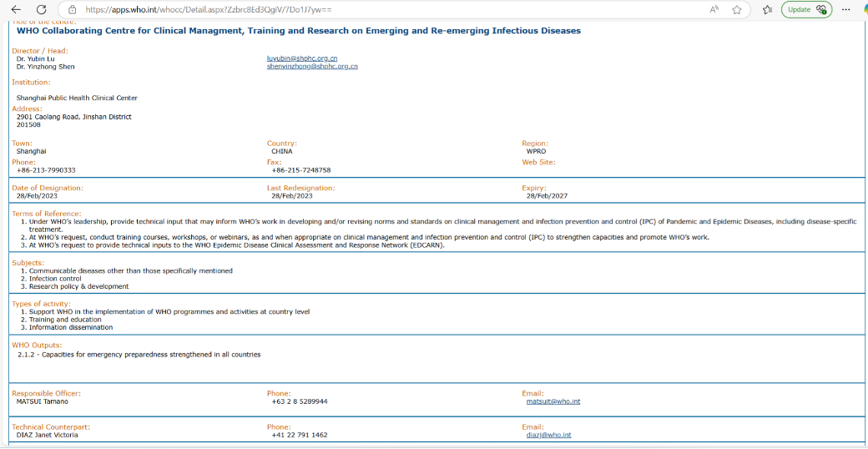Open Read aloud from address bar
This screenshot has height=449, width=868.
pyautogui.click(x=714, y=9)
